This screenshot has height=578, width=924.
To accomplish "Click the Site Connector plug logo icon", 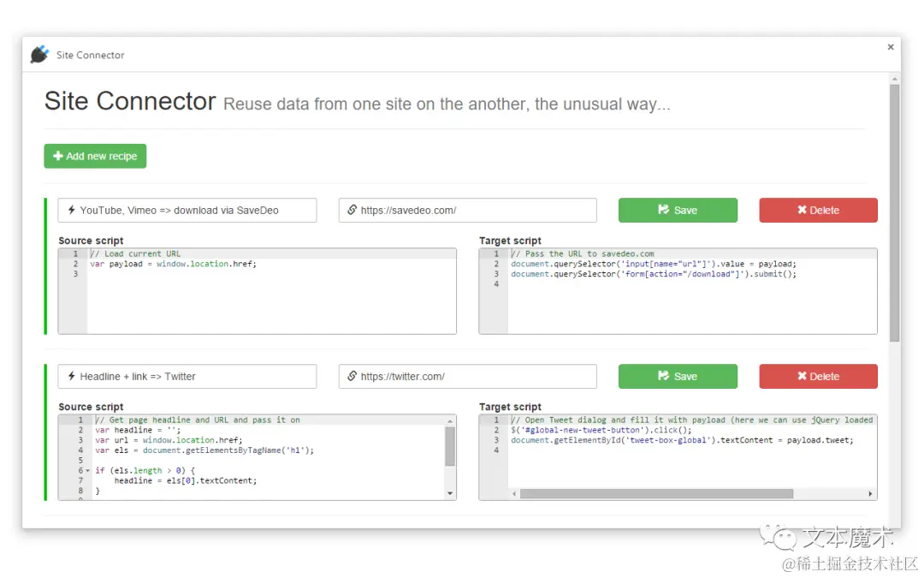I will [x=39, y=54].
